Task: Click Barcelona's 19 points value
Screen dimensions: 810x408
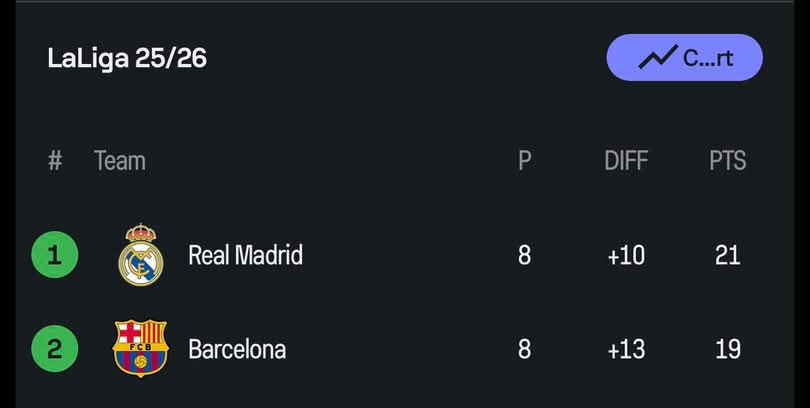Action: pos(727,349)
